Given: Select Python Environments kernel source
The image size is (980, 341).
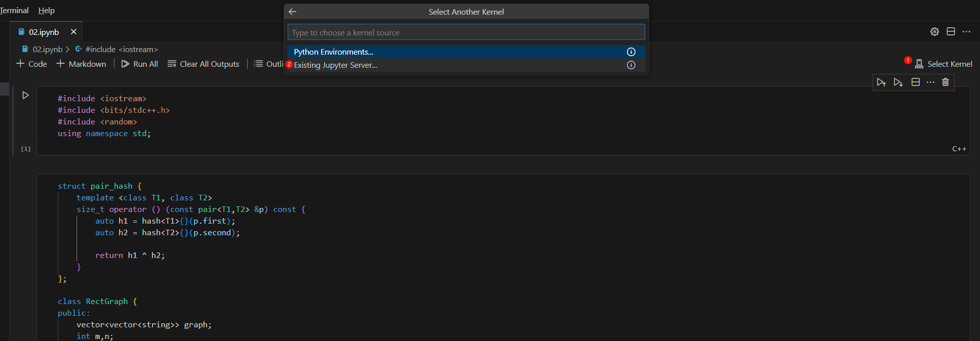Looking at the screenshot, I should pyautogui.click(x=466, y=52).
